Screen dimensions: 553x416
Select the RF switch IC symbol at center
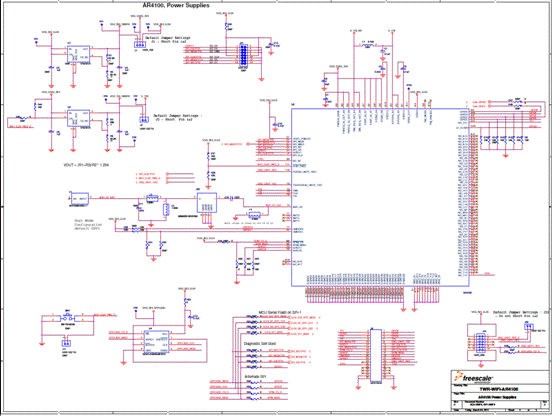[207, 202]
